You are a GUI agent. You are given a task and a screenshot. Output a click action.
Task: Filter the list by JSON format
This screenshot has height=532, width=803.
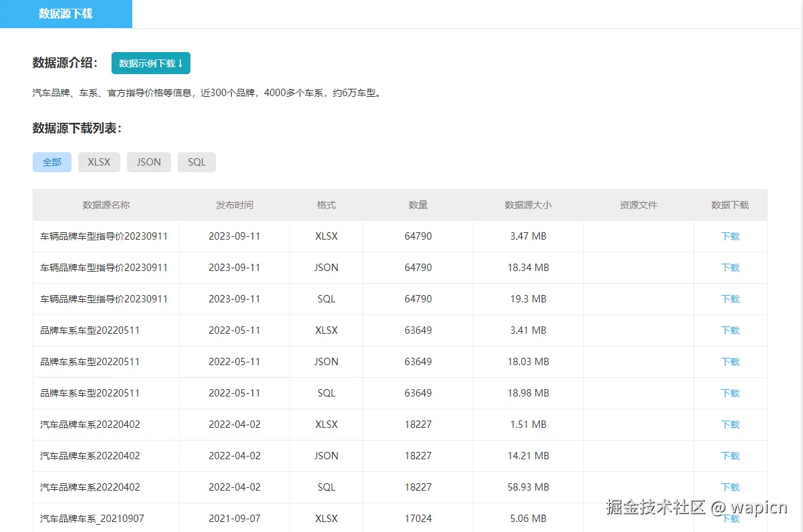[x=148, y=162]
